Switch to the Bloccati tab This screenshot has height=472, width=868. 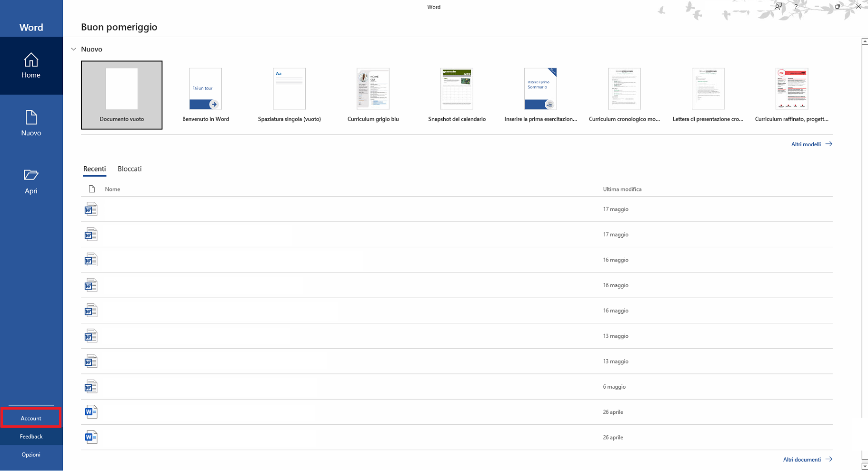[130, 169]
